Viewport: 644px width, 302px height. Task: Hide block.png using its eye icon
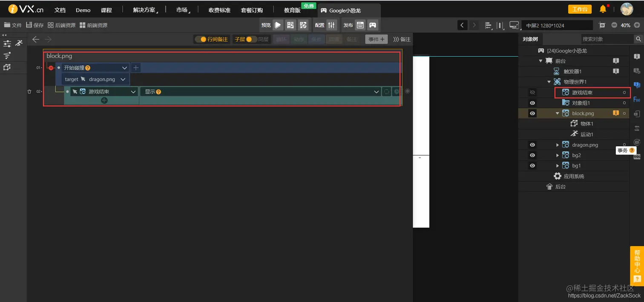[x=532, y=113]
